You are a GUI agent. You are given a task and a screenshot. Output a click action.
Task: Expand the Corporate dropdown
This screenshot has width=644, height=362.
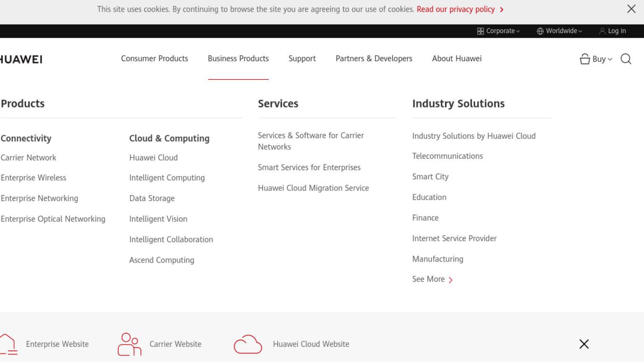coord(499,31)
